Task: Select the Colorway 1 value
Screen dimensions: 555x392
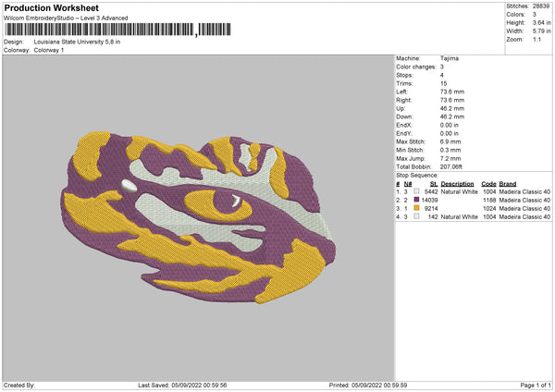Action: [x=49, y=50]
